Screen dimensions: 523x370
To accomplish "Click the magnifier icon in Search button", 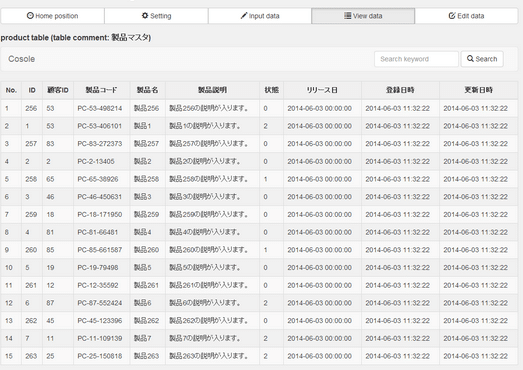I will click(470, 59).
